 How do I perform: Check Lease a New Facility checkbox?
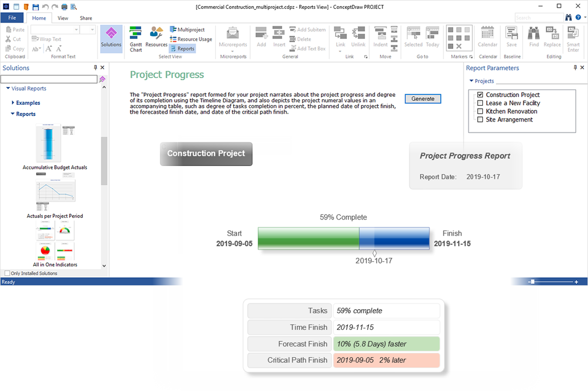tap(480, 103)
